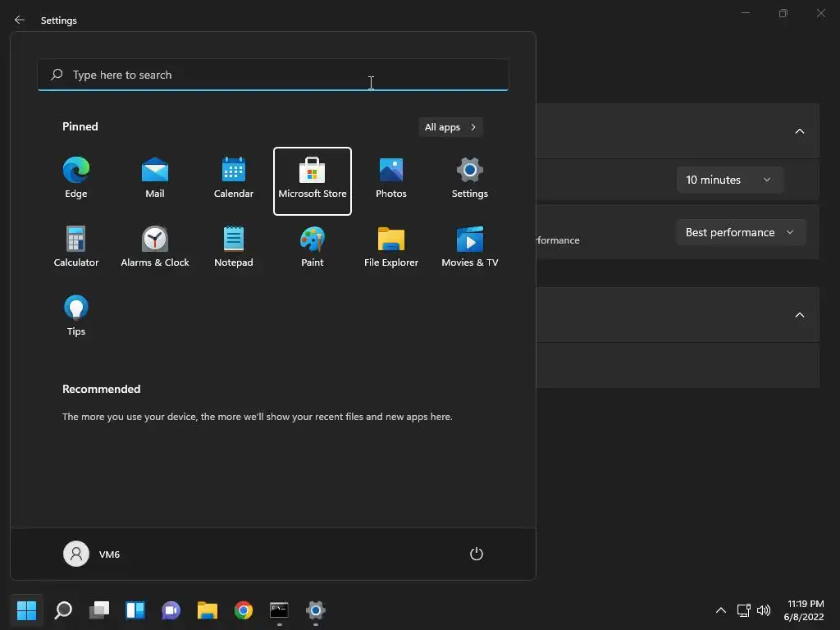Launch Google Chrome from the taskbar

click(243, 610)
